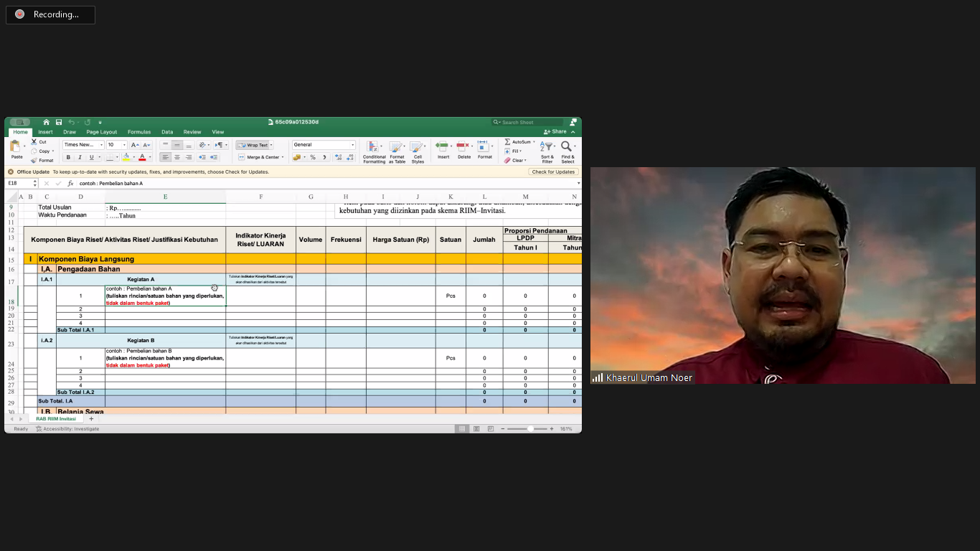Click the red font color button
The width and height of the screenshot is (980, 551).
click(142, 157)
